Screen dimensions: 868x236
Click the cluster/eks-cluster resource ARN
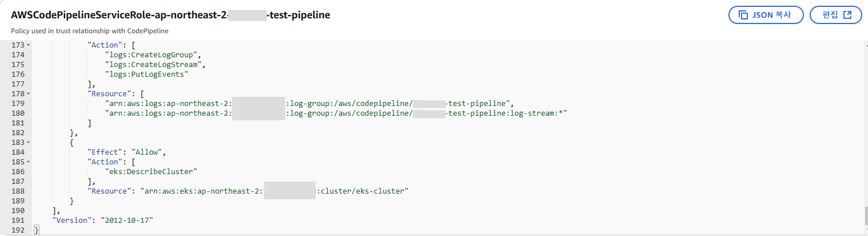coord(274,191)
